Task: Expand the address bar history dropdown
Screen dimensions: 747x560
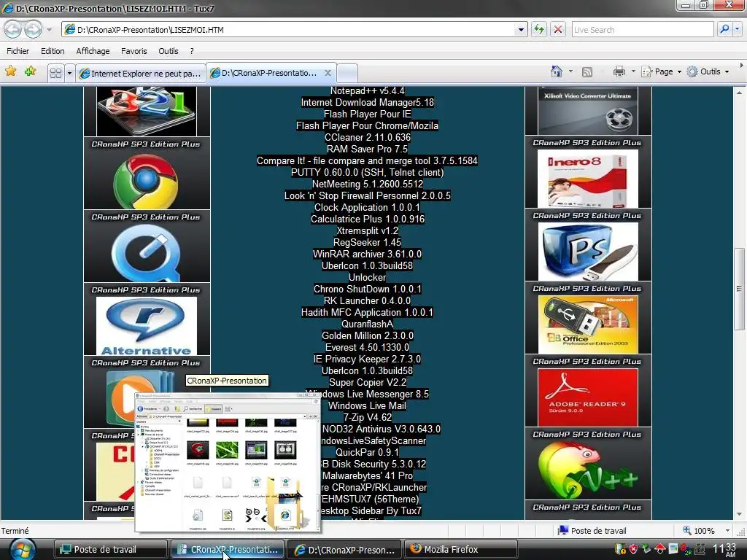Action: click(521, 29)
